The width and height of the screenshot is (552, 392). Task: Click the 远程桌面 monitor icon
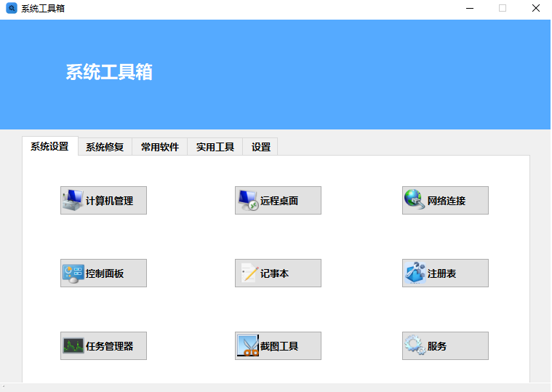click(248, 200)
